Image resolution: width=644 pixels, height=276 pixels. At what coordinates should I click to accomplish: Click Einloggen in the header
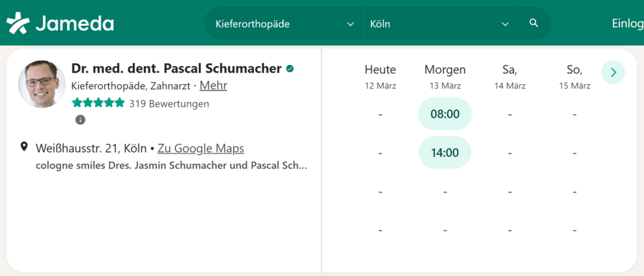click(x=627, y=23)
